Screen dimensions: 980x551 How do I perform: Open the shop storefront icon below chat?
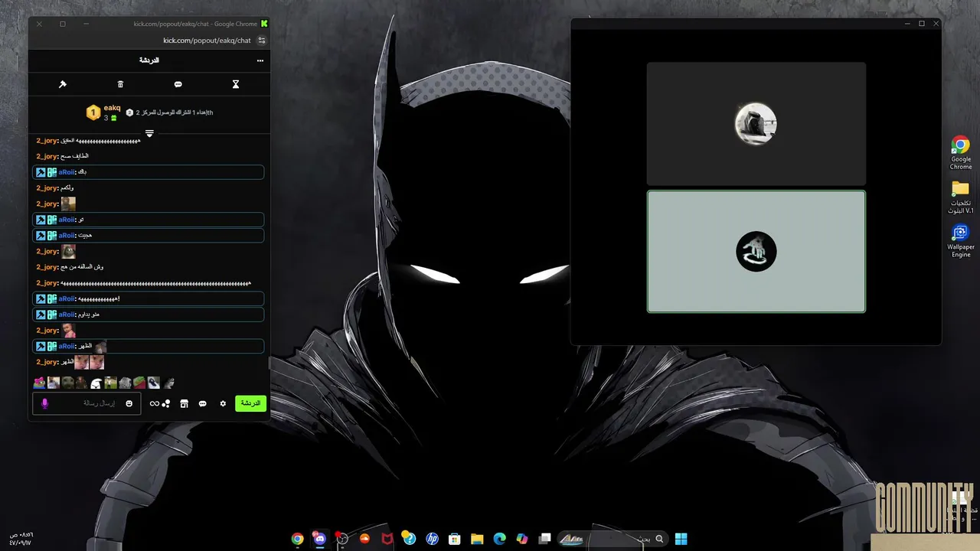[184, 403]
